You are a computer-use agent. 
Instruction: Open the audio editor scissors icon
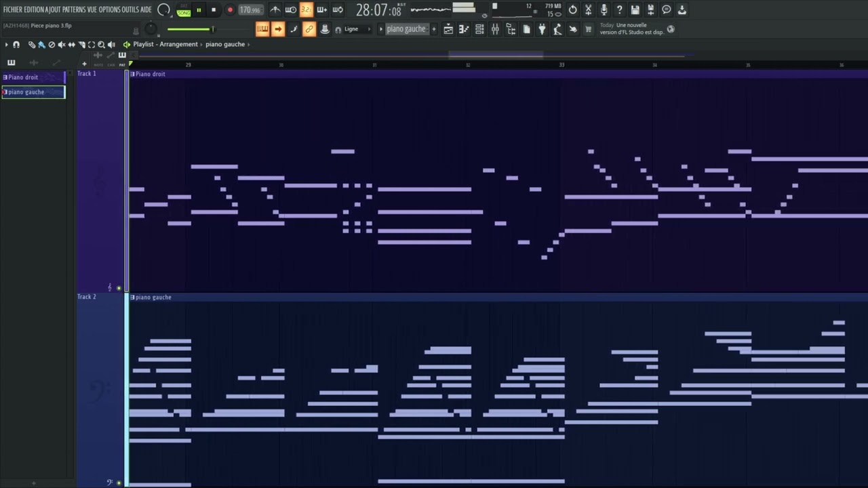[x=588, y=9]
